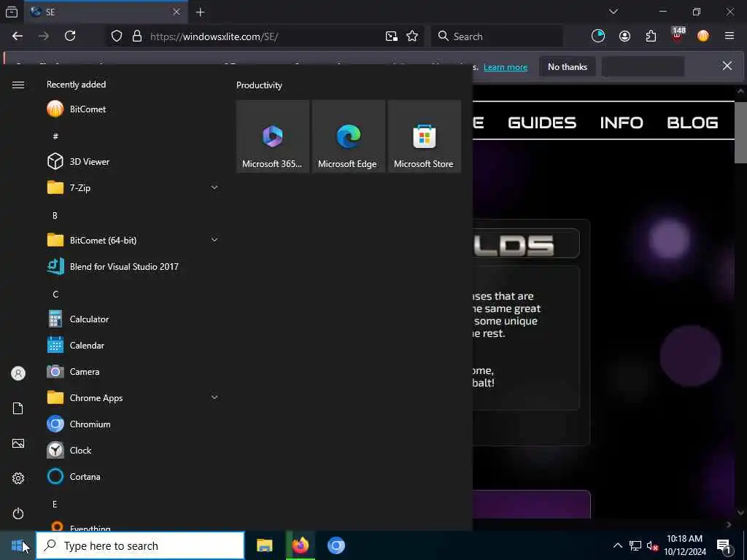Open Firefox application menu
Screen dimensions: 747x560
coord(729,36)
